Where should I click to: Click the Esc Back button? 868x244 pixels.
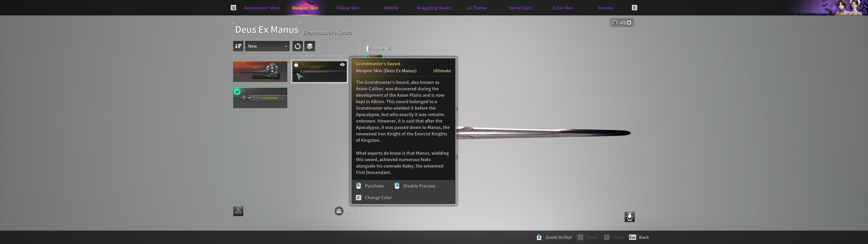(x=639, y=237)
